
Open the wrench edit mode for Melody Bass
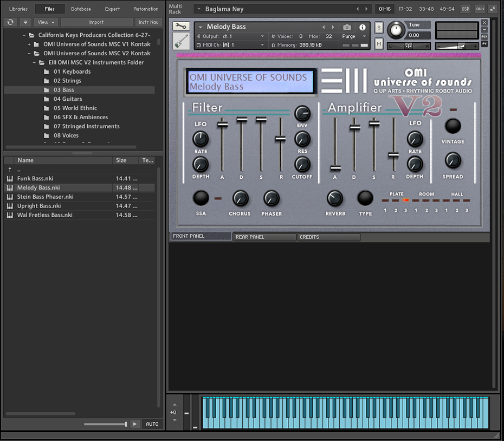click(x=181, y=27)
